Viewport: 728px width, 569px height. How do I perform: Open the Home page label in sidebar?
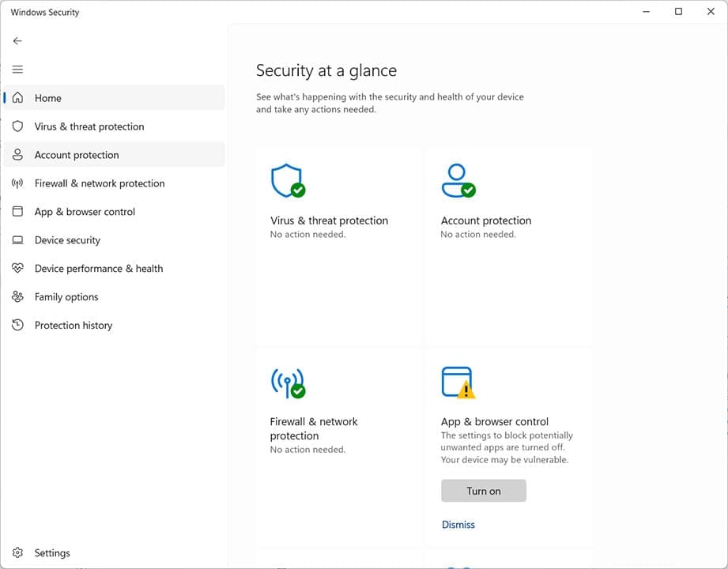pos(47,98)
